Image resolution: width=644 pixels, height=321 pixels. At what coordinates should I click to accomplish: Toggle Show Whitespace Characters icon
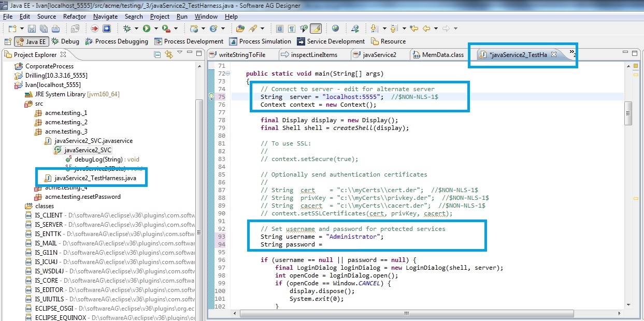point(292,28)
